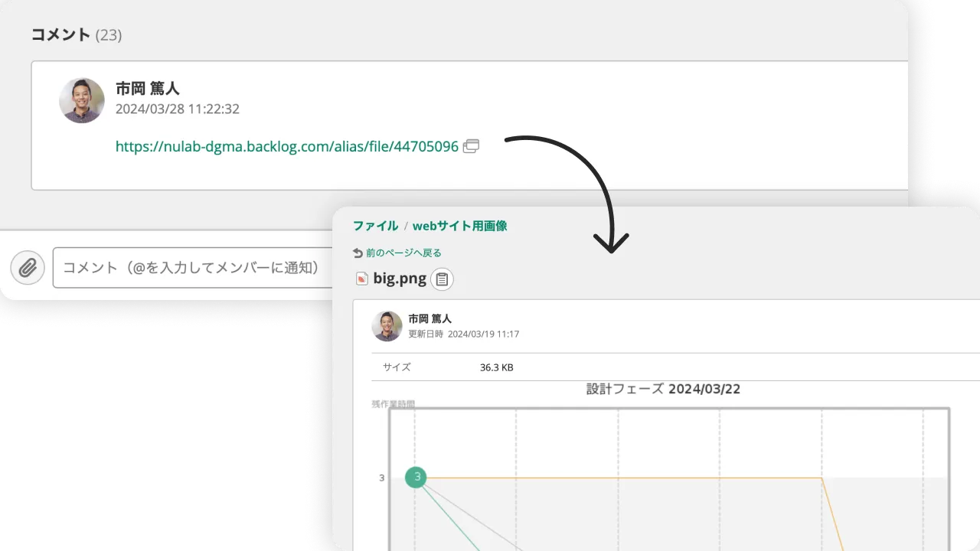Click the ファイル breadcrumb link
This screenshot has width=980, height=551.
coord(375,226)
